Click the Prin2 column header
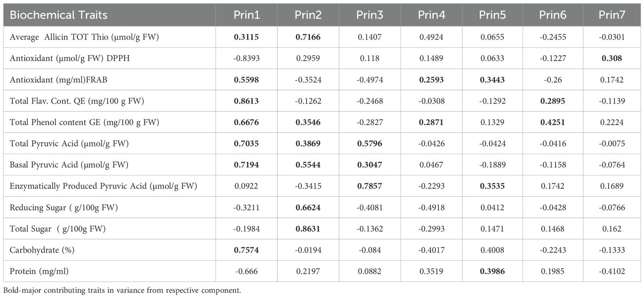644x298 pixels. click(308, 15)
